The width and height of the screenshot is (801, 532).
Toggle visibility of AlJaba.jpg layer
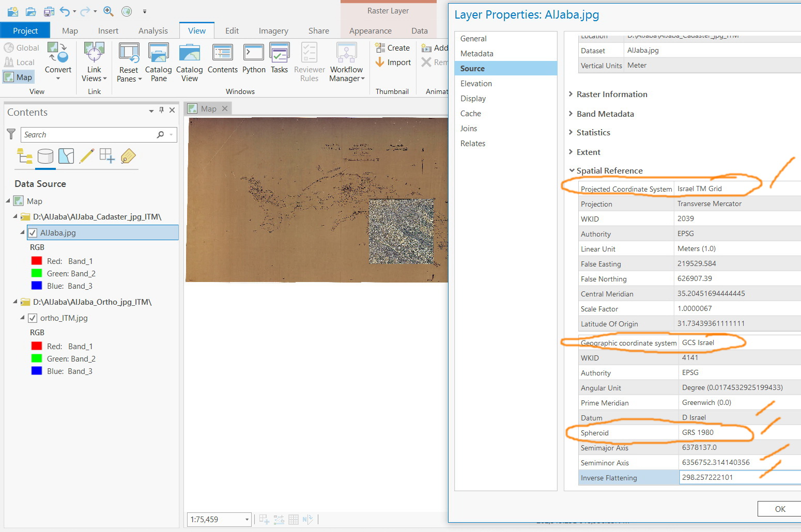[x=33, y=233]
